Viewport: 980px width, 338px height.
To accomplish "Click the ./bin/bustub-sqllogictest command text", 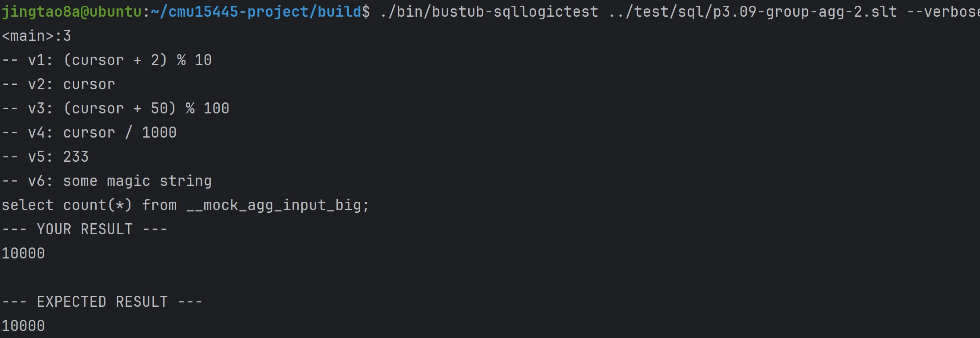I will tap(488, 12).
